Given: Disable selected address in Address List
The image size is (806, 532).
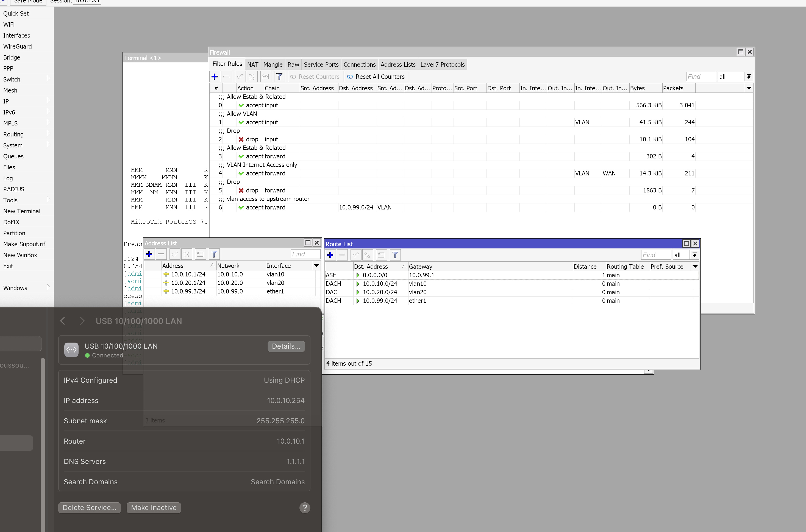Looking at the screenshot, I should pyautogui.click(x=187, y=254).
